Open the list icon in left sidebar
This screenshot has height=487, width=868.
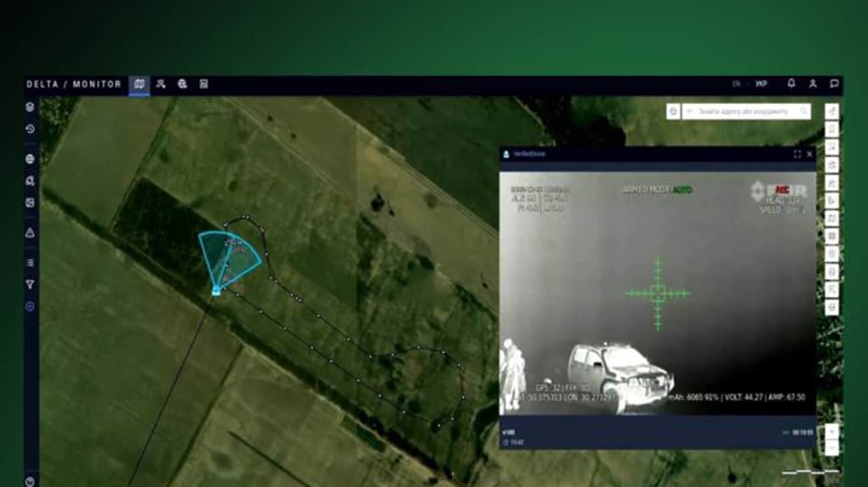coord(30,263)
